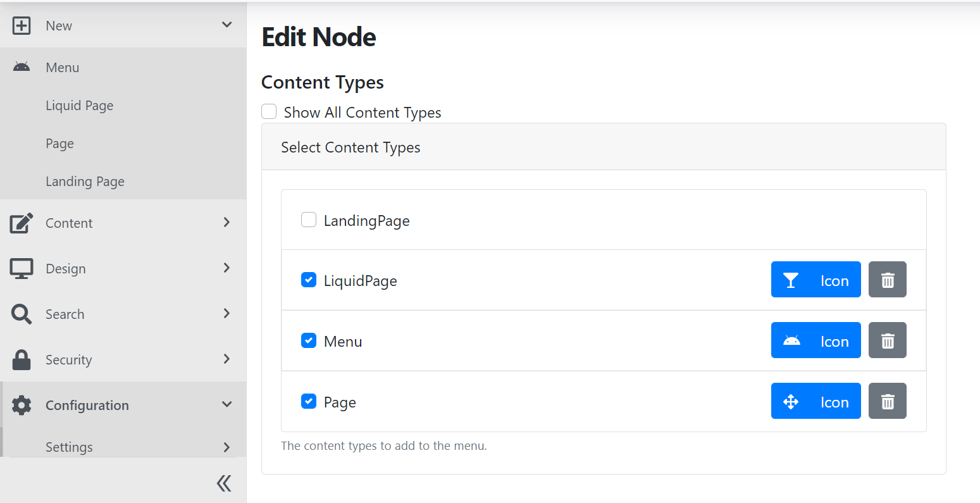Image resolution: width=980 pixels, height=503 pixels.
Task: Expand the Content section arrow
Action: pyautogui.click(x=227, y=222)
